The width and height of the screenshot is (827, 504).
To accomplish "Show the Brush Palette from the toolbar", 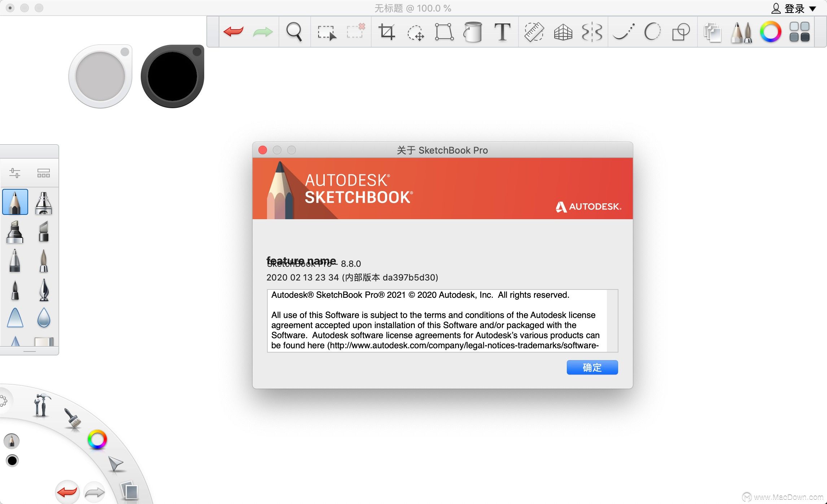I will click(x=741, y=32).
